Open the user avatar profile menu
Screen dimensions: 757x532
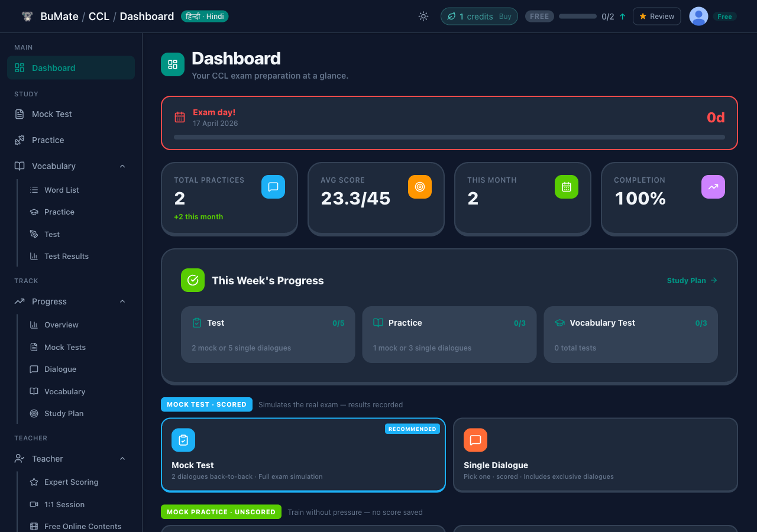tap(698, 17)
